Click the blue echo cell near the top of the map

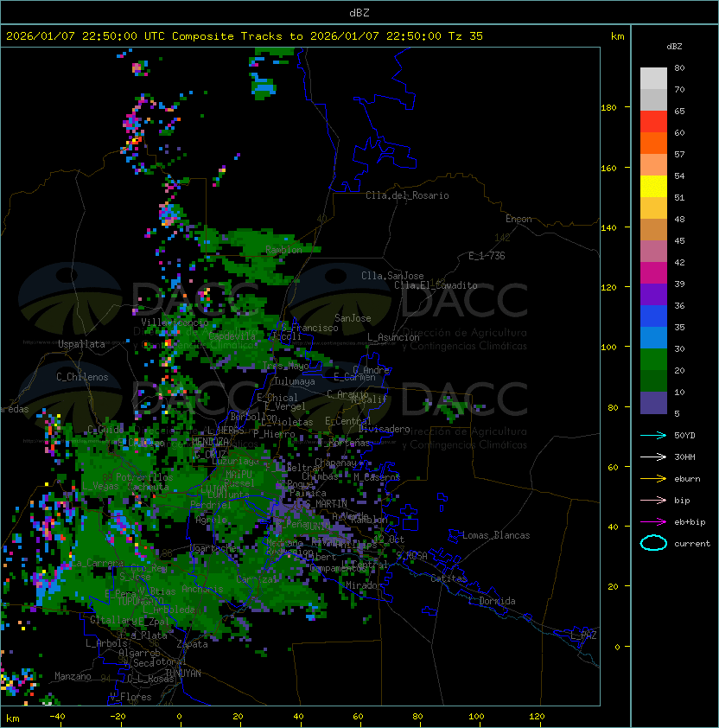coord(264,86)
